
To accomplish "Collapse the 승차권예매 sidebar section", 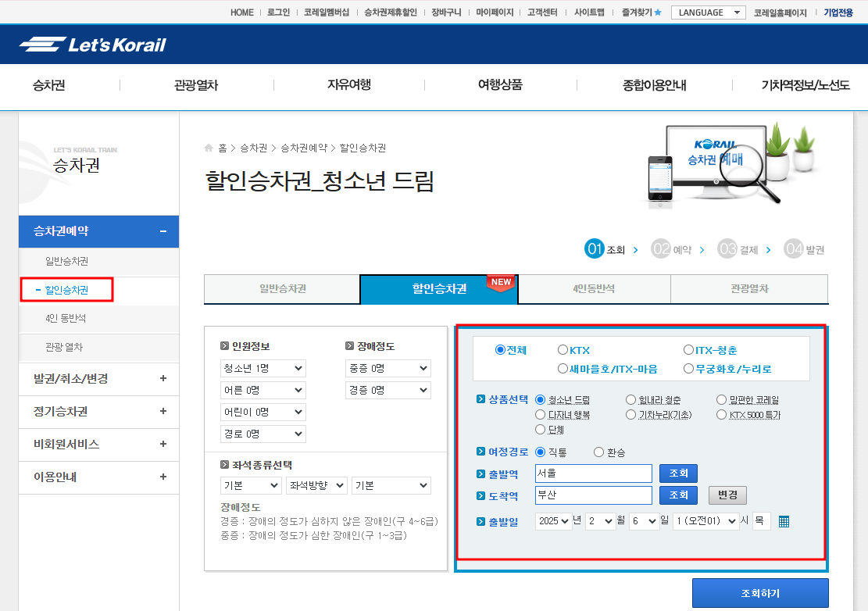I will (x=99, y=231).
